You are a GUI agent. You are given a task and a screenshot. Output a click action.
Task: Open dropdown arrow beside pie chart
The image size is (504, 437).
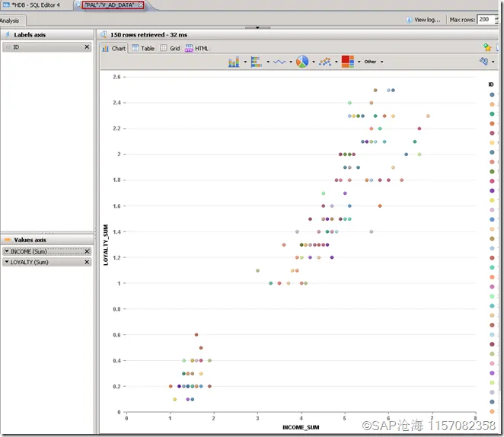(314, 62)
